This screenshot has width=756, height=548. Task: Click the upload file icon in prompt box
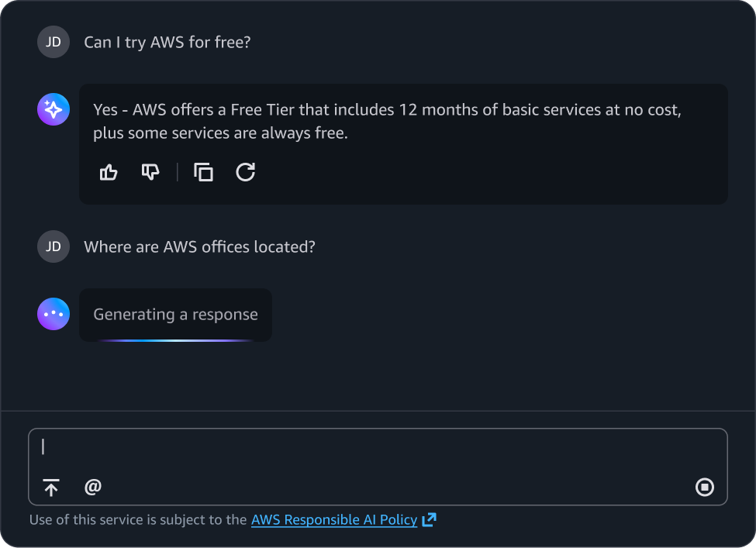(51, 488)
